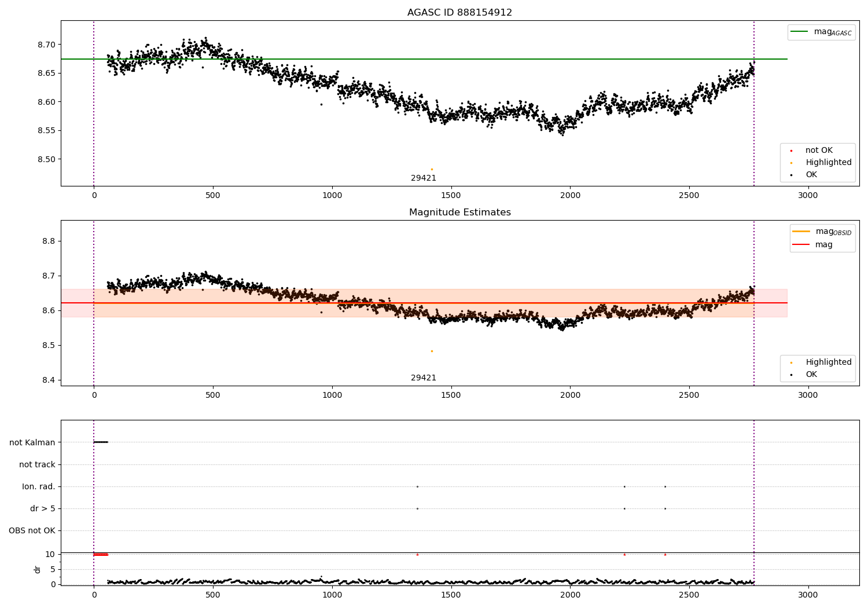868x608 pixels.
Task: Click the 3000 x-tick under the bottom plot
Action: pyautogui.click(x=808, y=595)
